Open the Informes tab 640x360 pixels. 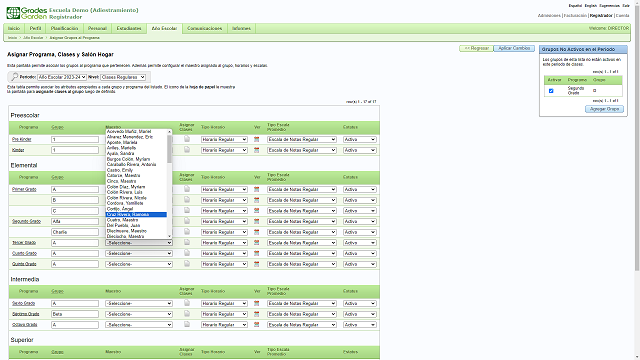(x=241, y=29)
